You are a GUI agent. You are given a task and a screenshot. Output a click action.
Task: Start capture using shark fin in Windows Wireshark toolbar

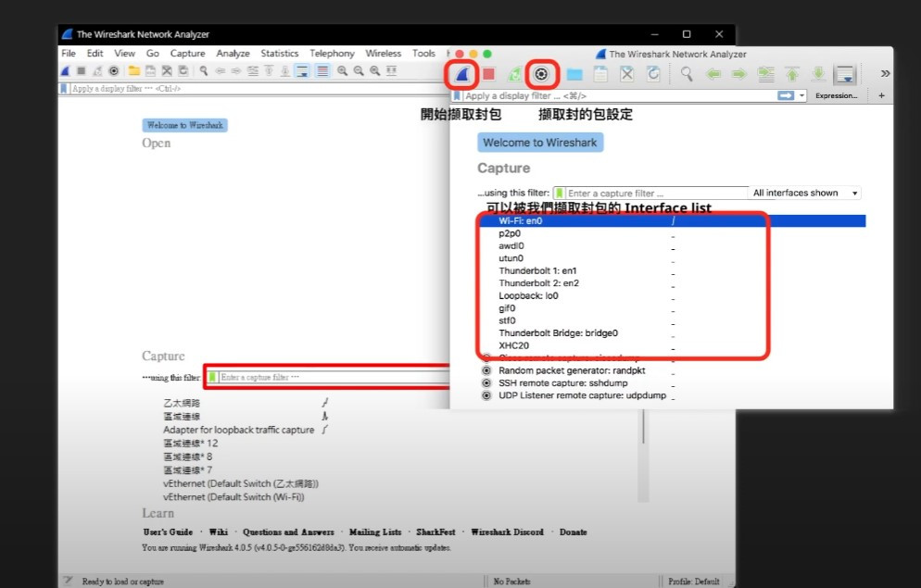coord(66,71)
